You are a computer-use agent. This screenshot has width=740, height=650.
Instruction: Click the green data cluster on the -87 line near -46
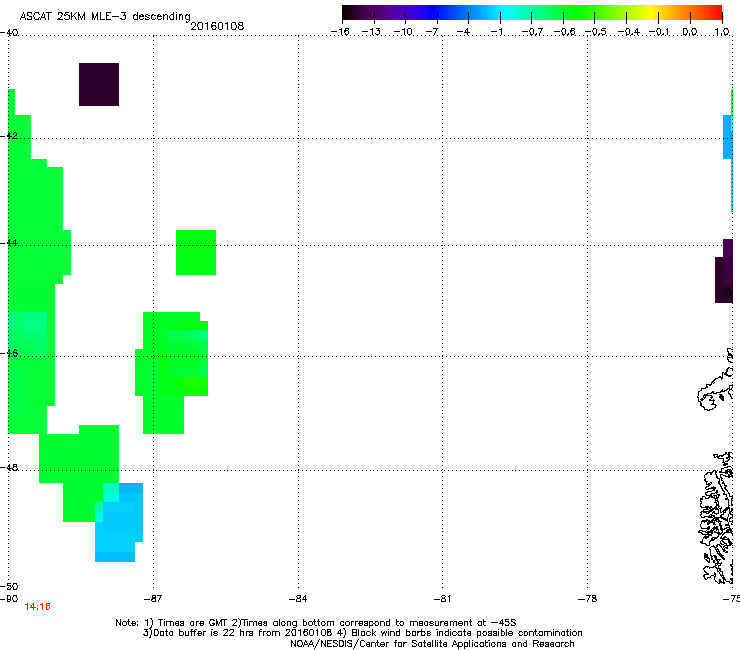click(x=171, y=373)
